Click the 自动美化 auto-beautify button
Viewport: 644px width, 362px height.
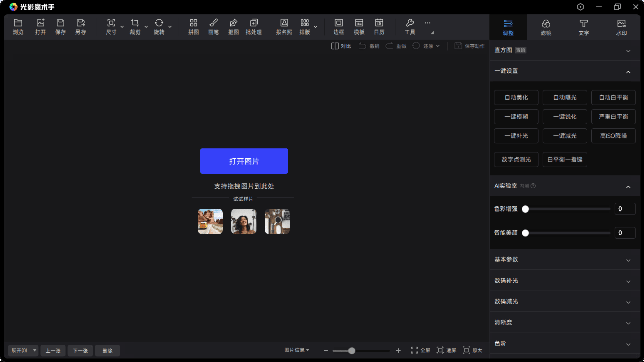click(x=516, y=97)
